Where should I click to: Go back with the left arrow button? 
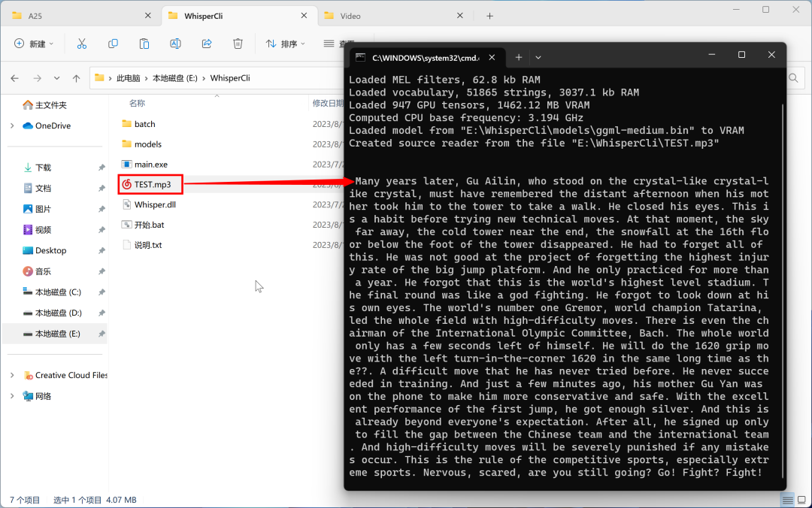coord(14,78)
